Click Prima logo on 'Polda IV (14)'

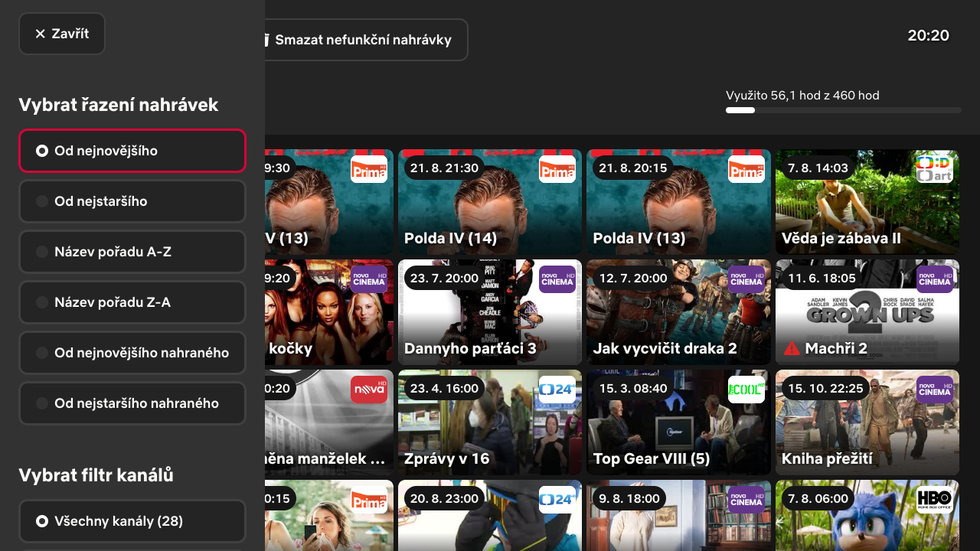click(x=557, y=169)
